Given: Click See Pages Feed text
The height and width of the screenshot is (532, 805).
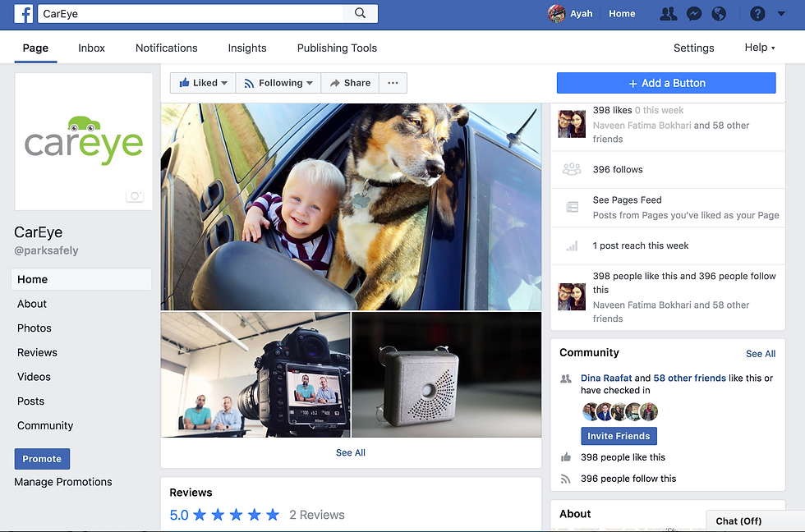Looking at the screenshot, I should tap(627, 200).
